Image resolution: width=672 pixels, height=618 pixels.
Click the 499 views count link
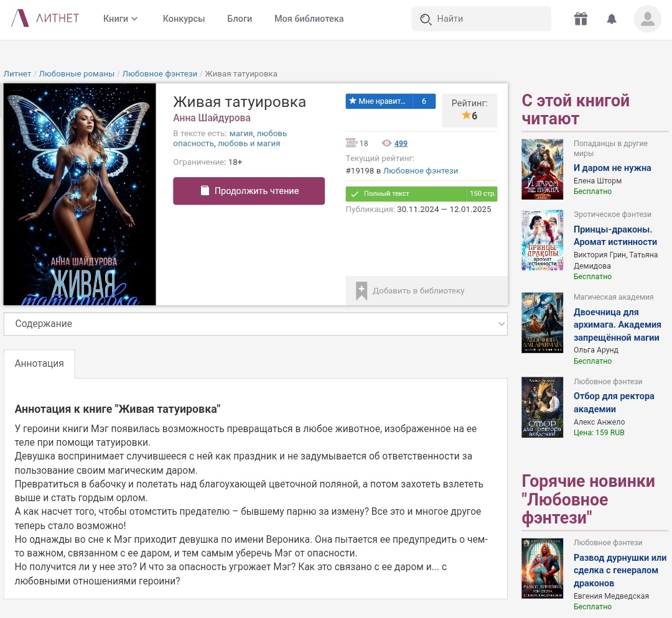pyautogui.click(x=401, y=144)
